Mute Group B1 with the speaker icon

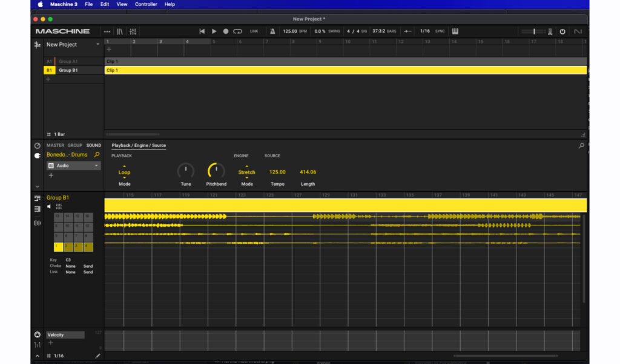pos(50,206)
